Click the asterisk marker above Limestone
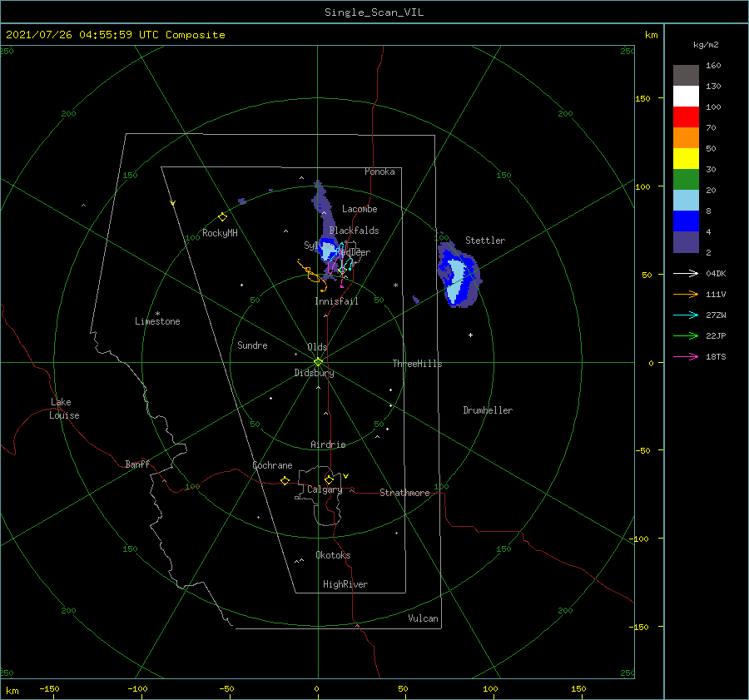This screenshot has width=749, height=700. click(157, 314)
